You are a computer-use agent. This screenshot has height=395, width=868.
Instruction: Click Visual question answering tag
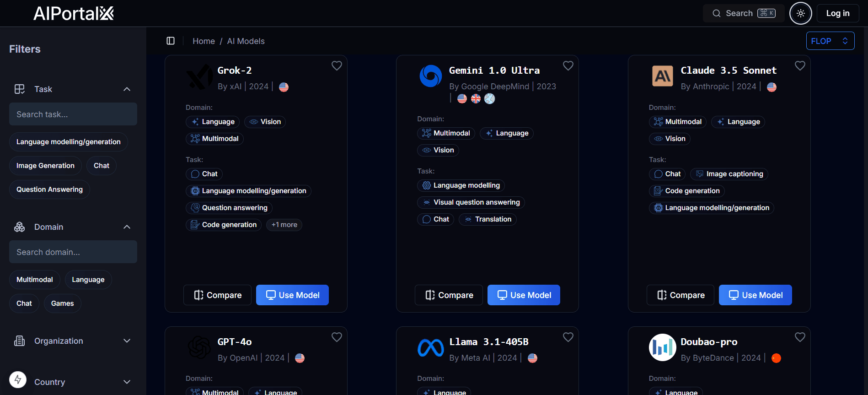click(x=471, y=202)
